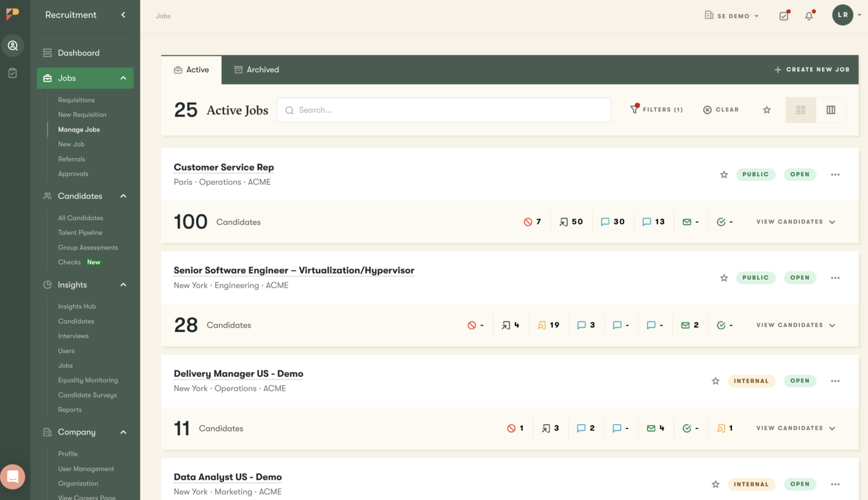Viewport: 868px width, 500px height.
Task: Open the Filters panel via funnel icon
Action: [x=656, y=110]
